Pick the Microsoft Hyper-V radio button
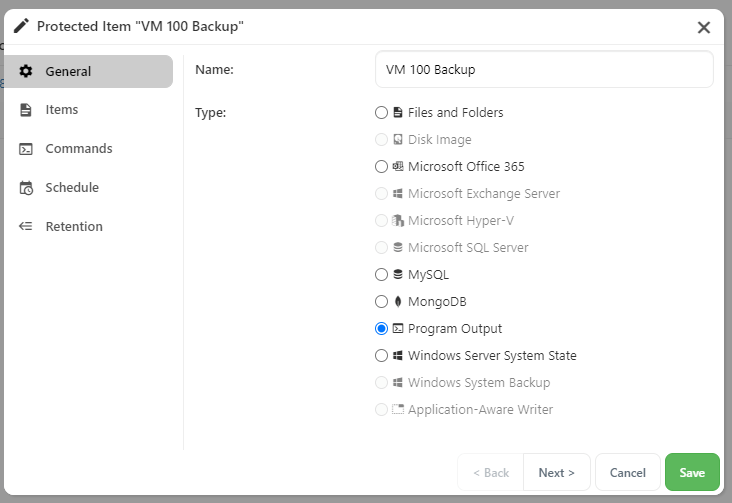Image resolution: width=732 pixels, height=503 pixels. click(381, 220)
